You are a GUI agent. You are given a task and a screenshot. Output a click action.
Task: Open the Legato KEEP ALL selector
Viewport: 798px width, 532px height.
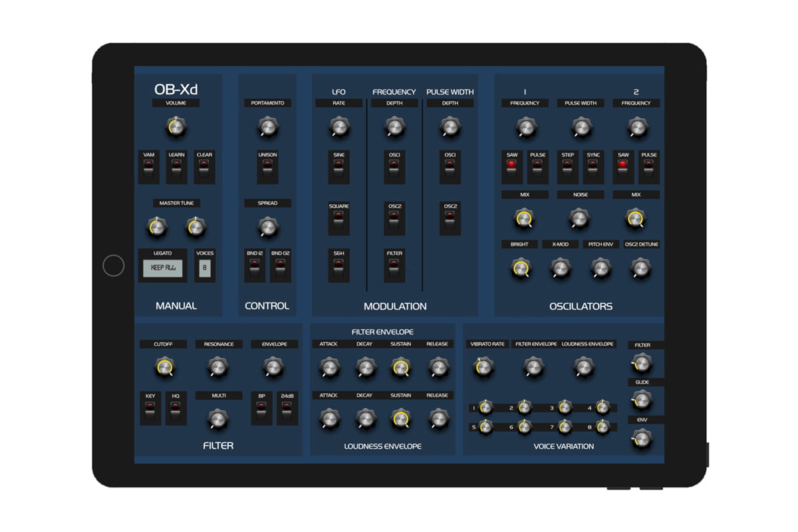[162, 268]
